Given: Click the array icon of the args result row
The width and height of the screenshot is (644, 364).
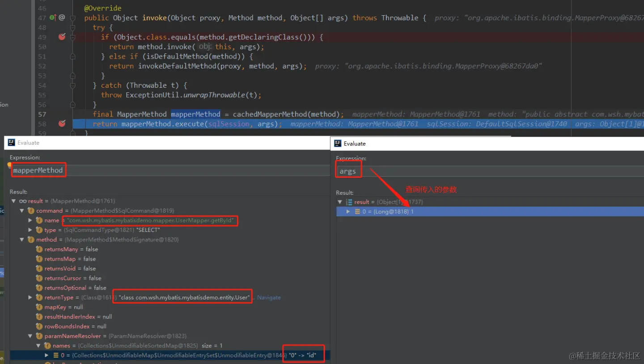Looking at the screenshot, I should (349, 202).
